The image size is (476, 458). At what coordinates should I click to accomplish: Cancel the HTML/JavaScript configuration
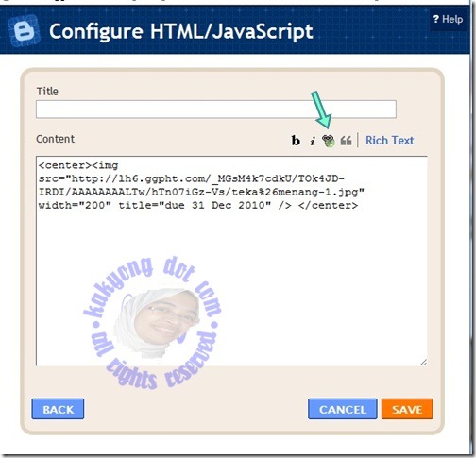pos(343,409)
